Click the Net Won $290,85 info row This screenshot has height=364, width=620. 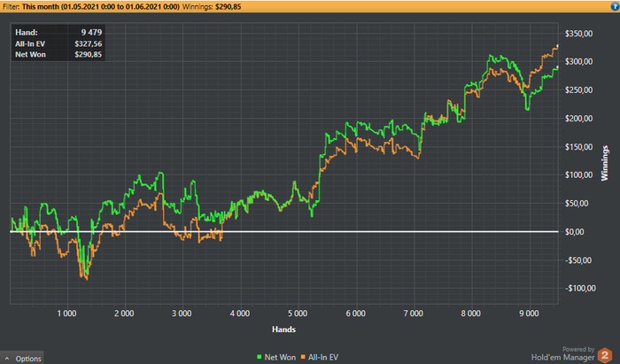(x=58, y=55)
